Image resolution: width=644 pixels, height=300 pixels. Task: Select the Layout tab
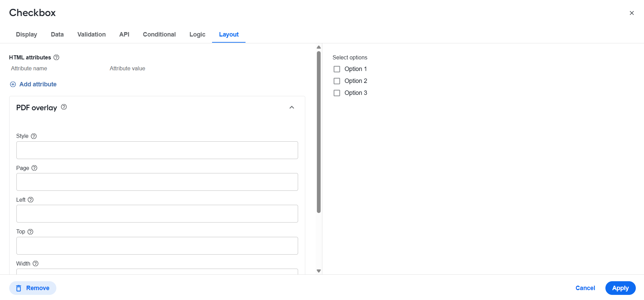click(229, 34)
